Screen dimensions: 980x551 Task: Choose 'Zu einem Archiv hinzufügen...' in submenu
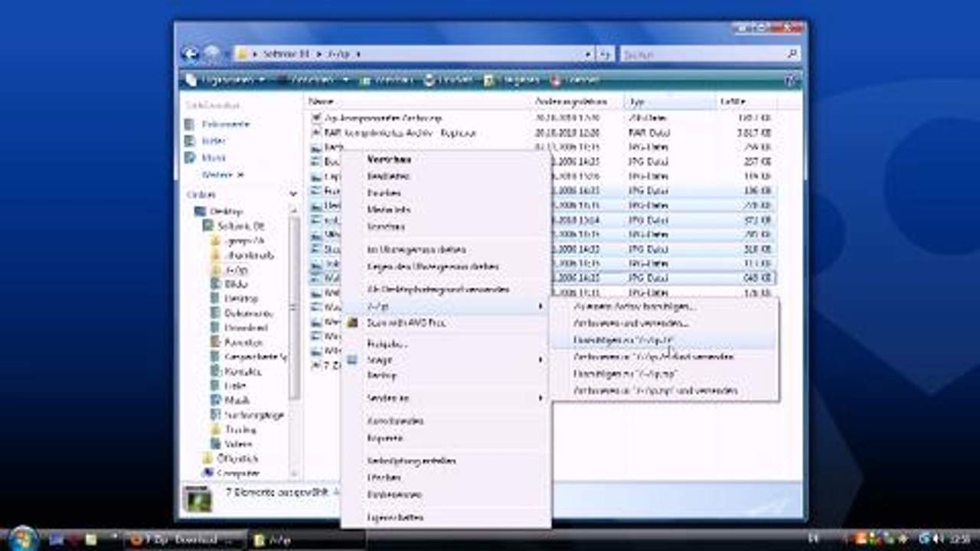(664, 306)
